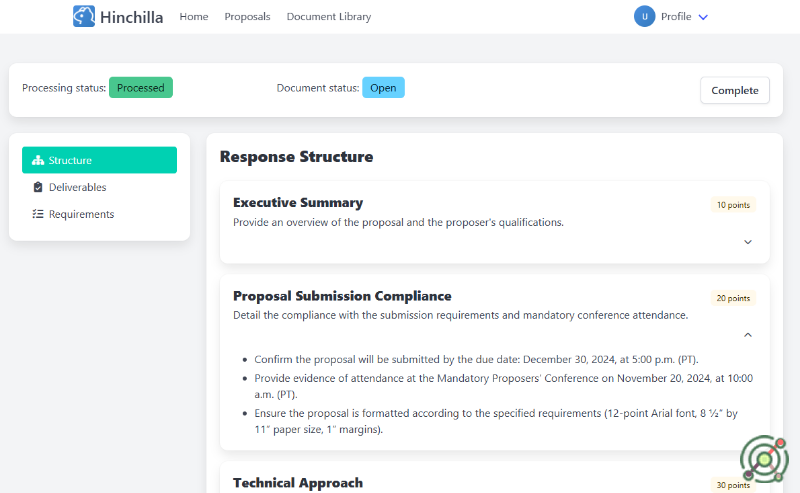Click the user avatar circle

coord(644,16)
